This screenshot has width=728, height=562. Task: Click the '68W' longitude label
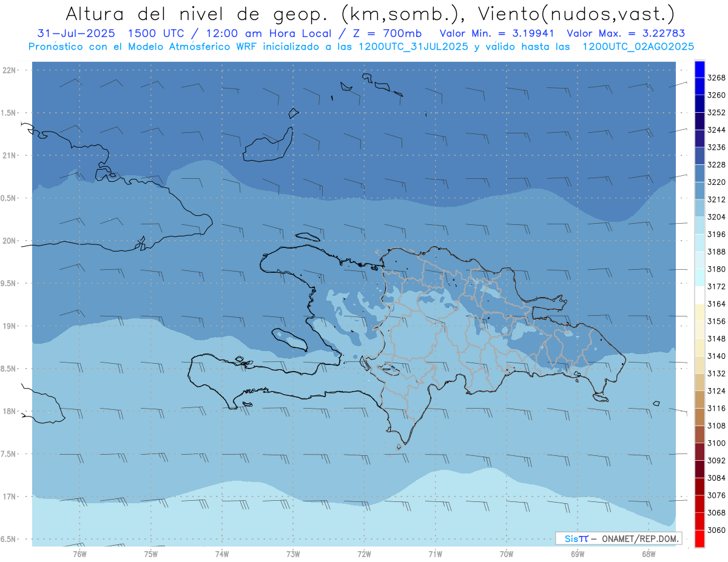click(649, 554)
